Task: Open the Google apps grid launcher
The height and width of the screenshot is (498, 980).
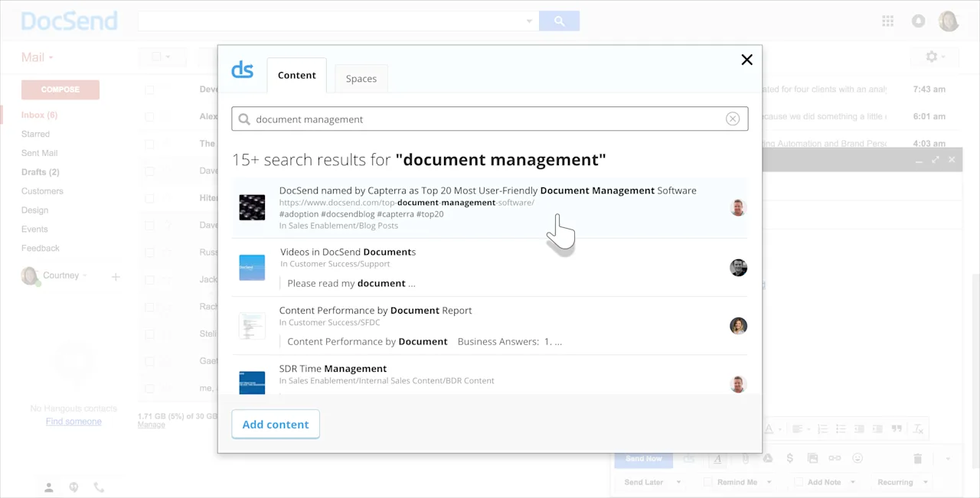Action: coord(888,21)
